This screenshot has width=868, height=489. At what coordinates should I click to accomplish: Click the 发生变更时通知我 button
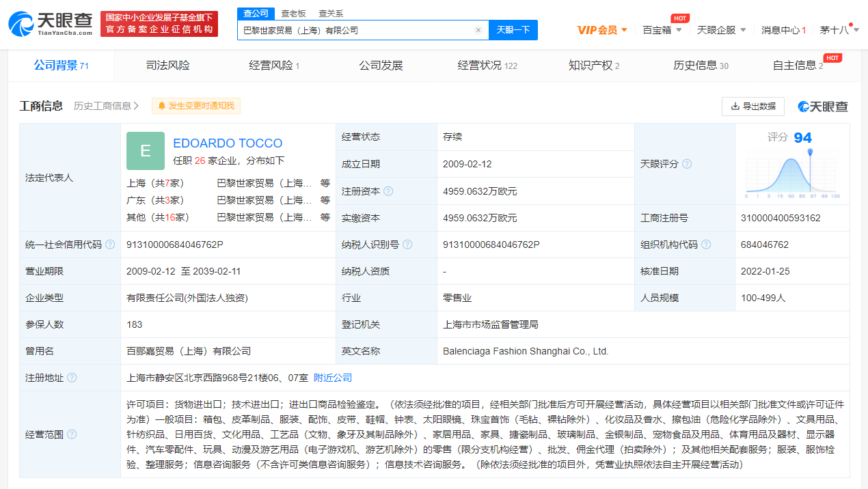pyautogui.click(x=196, y=106)
